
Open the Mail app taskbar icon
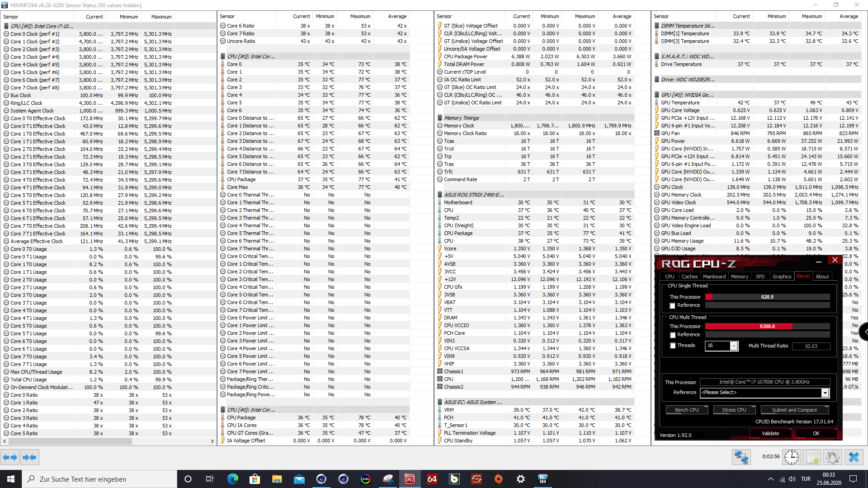[299, 479]
